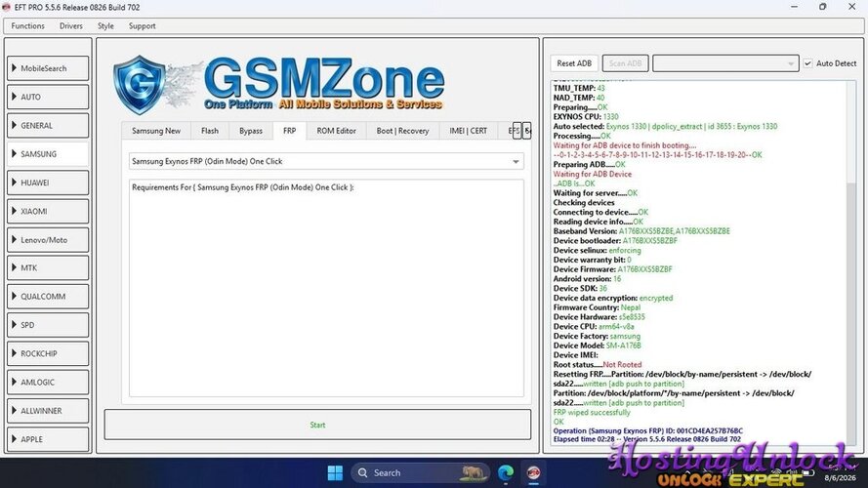Switch to the ROM Editor tab
This screenshot has width=868, height=488.
coord(337,131)
